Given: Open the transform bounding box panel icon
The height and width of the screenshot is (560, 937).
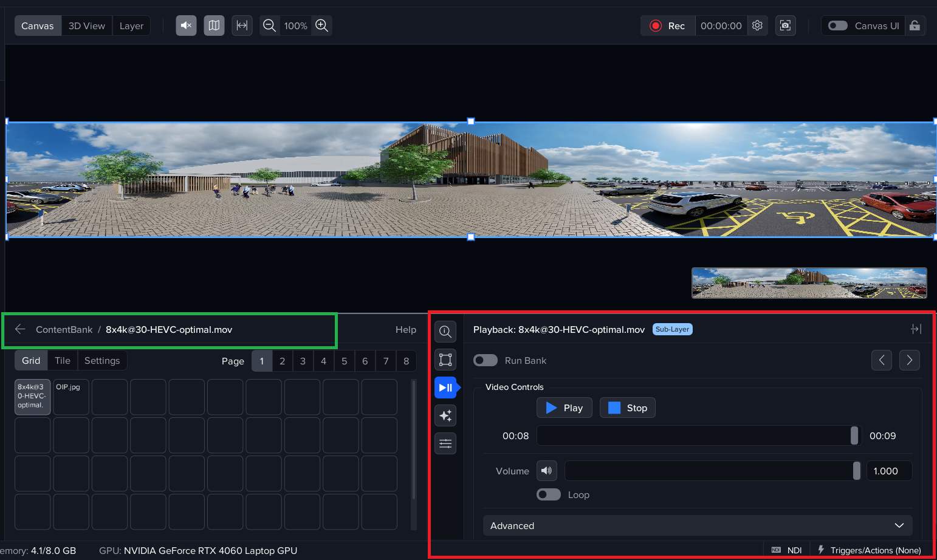Looking at the screenshot, I should point(445,360).
